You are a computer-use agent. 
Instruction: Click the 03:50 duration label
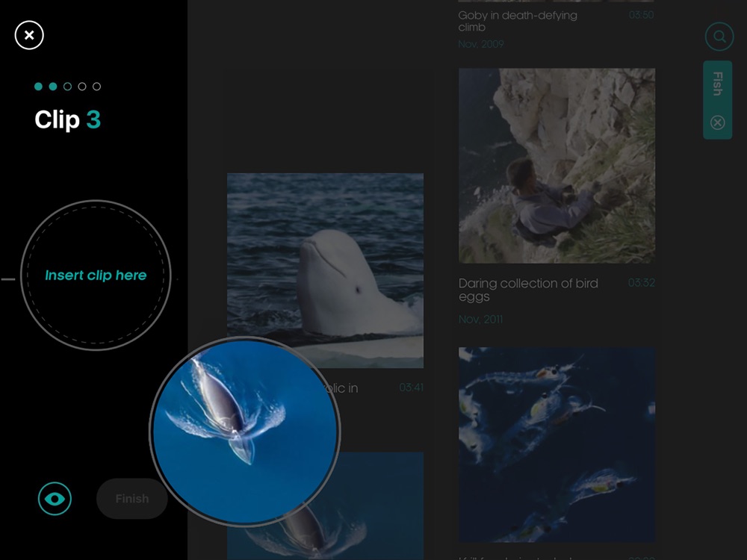641,15
